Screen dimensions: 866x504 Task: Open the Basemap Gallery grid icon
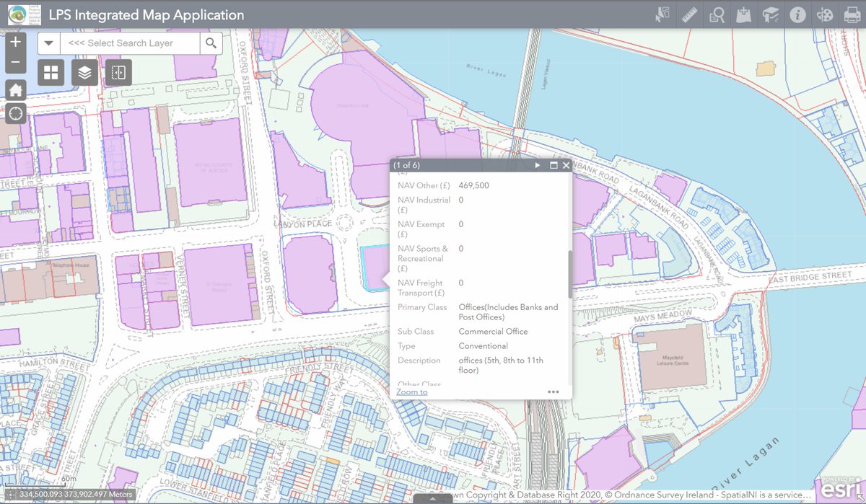point(51,72)
